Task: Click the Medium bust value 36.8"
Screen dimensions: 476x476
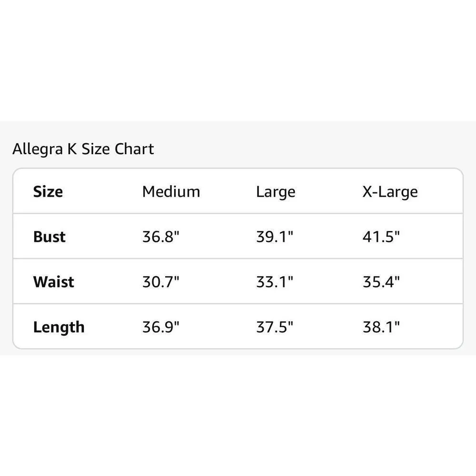Action: point(161,237)
